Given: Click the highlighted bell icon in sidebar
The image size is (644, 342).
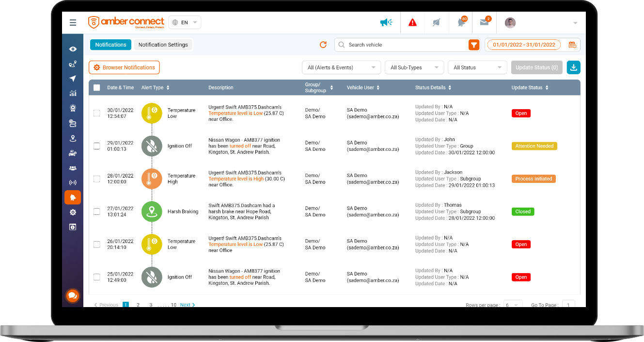Looking at the screenshot, I should point(73,197).
